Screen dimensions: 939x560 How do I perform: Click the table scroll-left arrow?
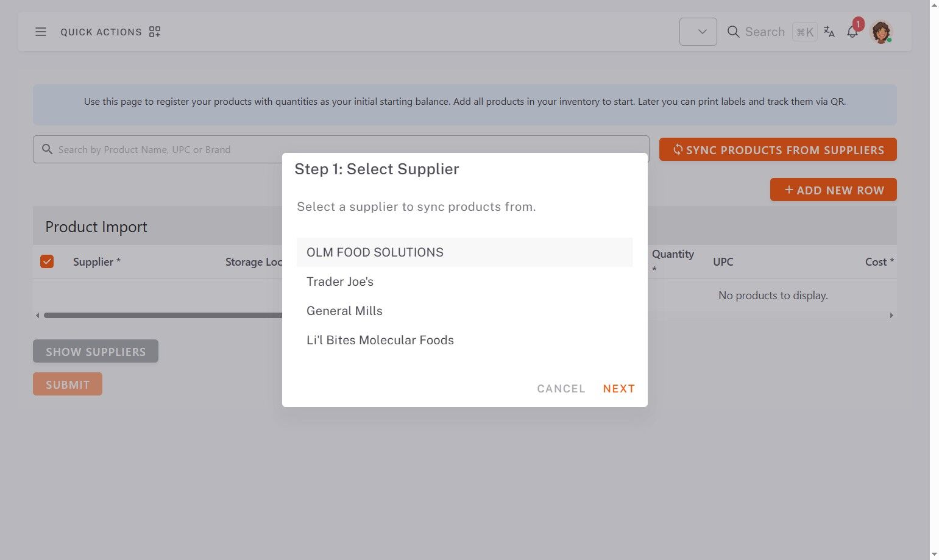[38, 315]
